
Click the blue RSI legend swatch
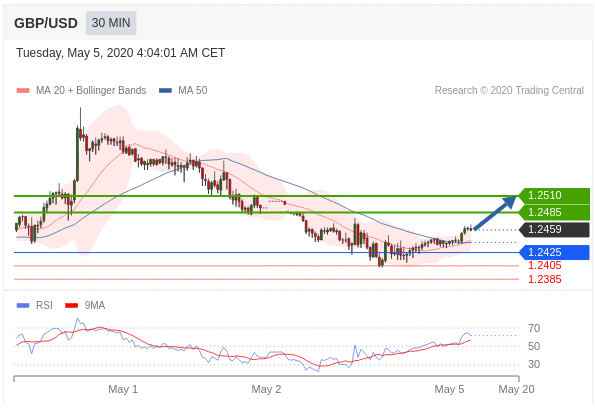(23, 305)
